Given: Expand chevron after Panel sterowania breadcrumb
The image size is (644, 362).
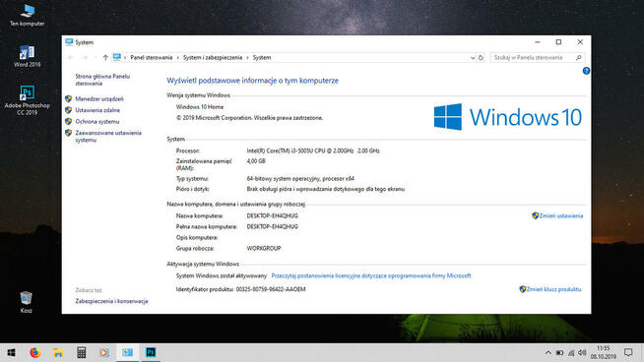Looking at the screenshot, I should click(178, 58).
